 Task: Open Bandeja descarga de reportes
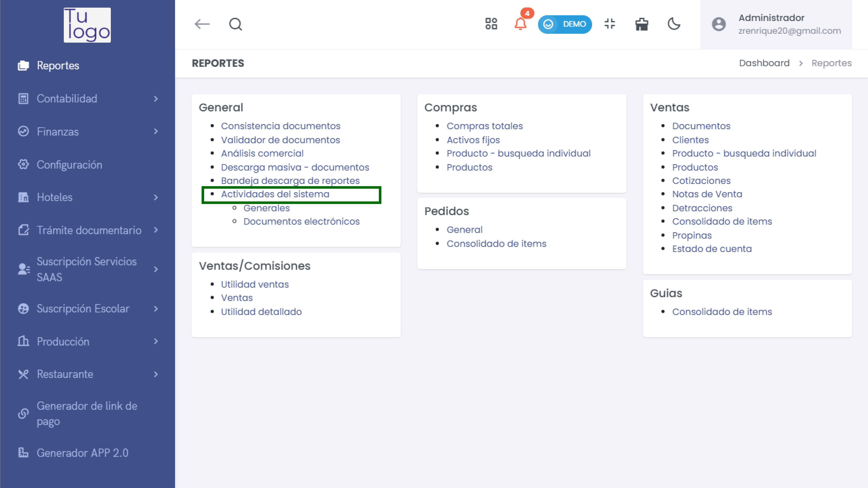tap(291, 181)
